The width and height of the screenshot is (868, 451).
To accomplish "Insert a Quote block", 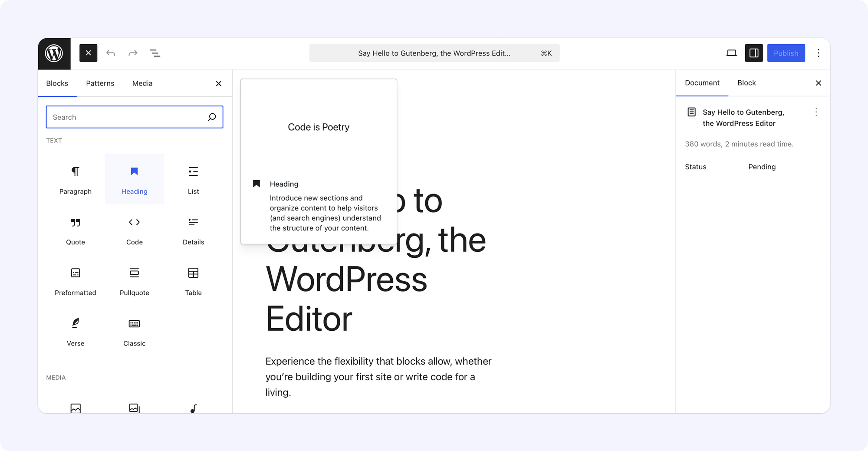I will [x=76, y=230].
